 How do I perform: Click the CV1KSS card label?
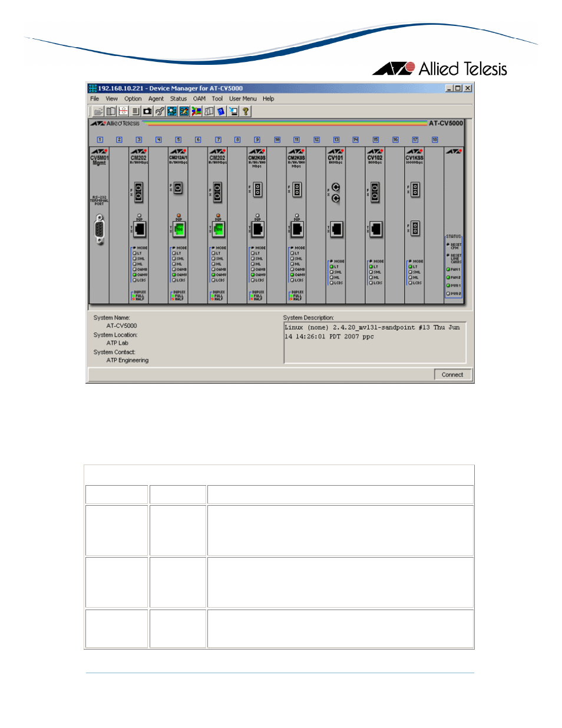(x=415, y=158)
